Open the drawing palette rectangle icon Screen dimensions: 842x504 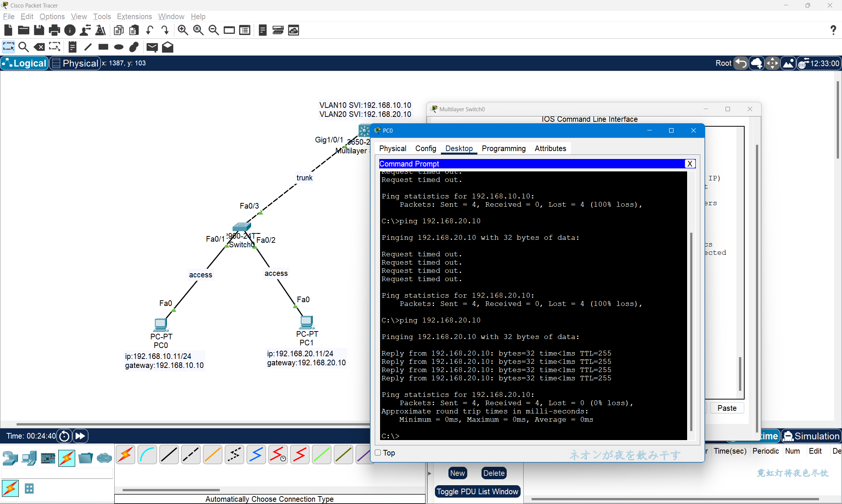(x=229, y=30)
